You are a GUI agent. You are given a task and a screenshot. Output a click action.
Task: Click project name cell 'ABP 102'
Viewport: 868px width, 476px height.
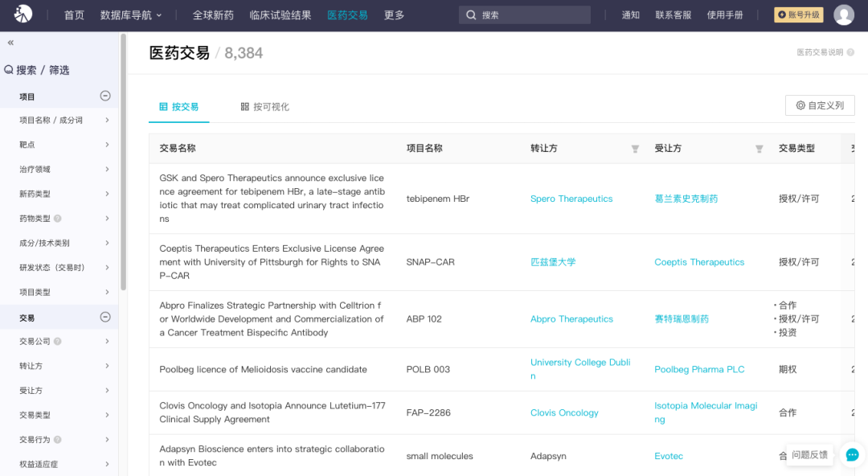click(x=424, y=319)
